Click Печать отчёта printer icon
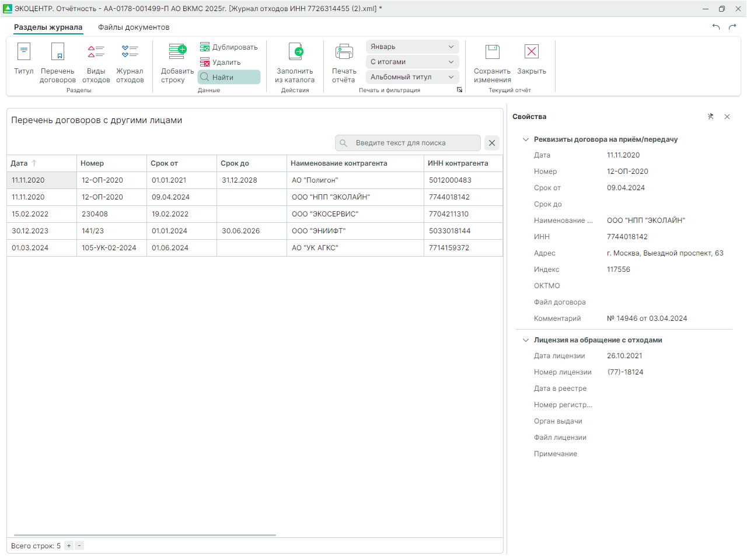The image size is (747, 560). [x=344, y=52]
